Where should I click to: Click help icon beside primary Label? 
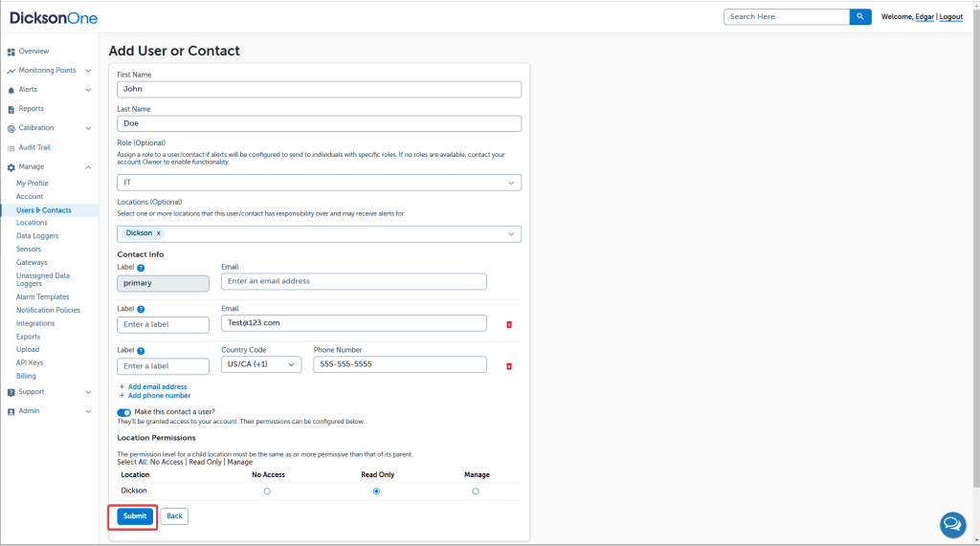point(141,268)
